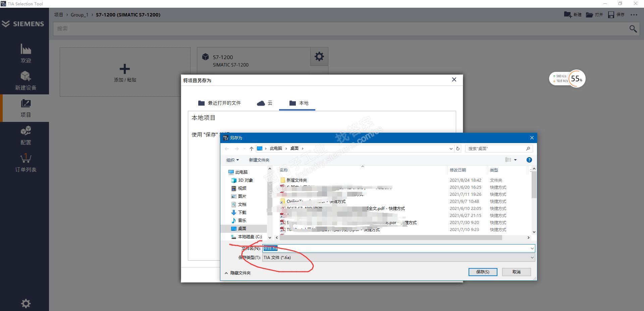Click the Add / Paste (添加/粘贴) plus
644x311 pixels.
tap(125, 69)
